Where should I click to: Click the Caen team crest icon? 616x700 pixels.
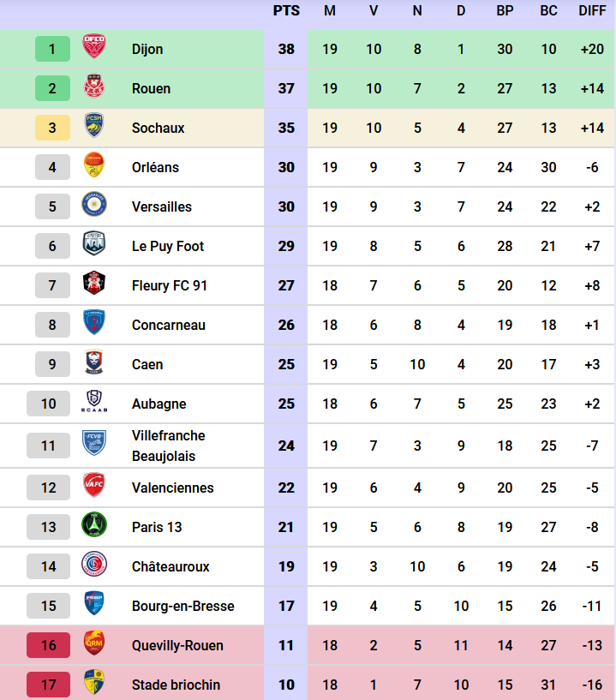tap(93, 362)
